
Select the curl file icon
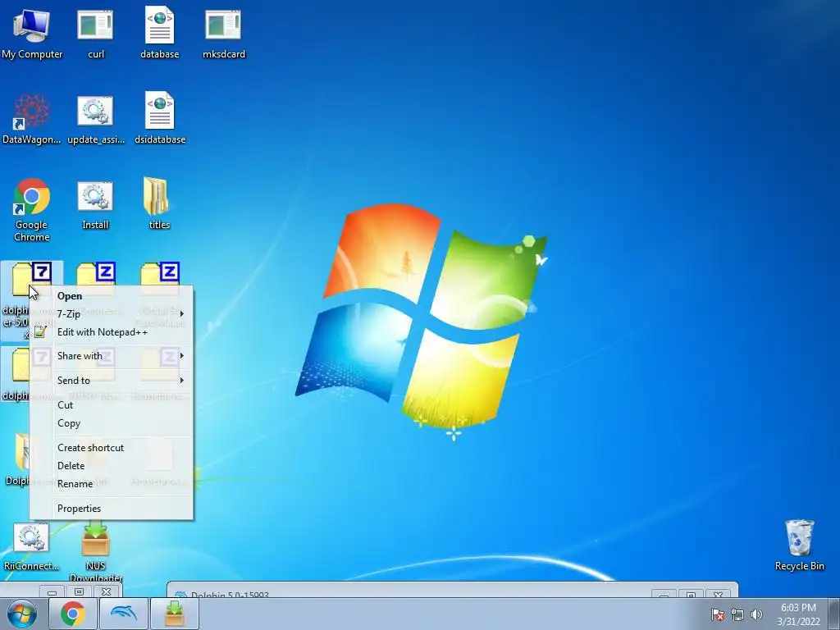95,33
